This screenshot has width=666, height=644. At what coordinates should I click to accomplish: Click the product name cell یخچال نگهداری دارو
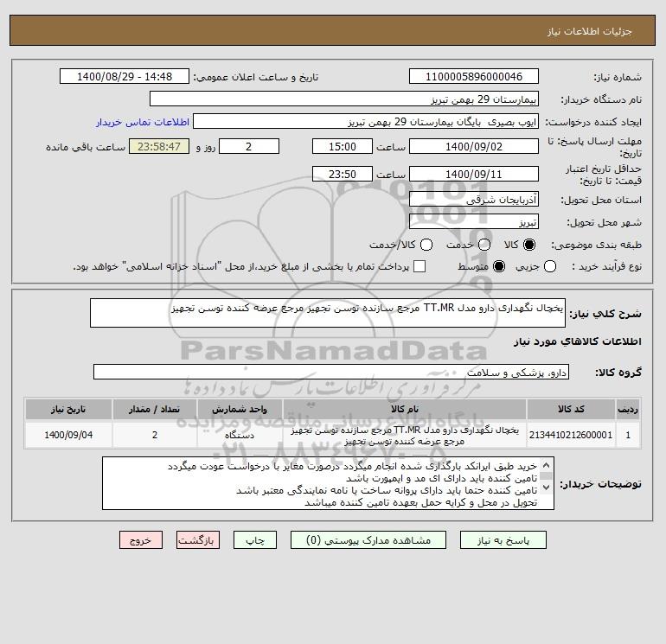pos(405,435)
